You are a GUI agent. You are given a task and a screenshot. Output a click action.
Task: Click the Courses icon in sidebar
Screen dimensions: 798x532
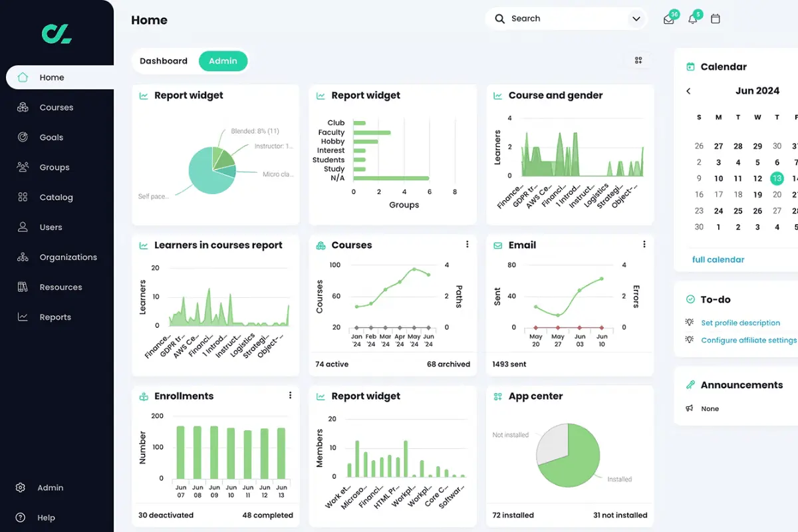(x=23, y=107)
